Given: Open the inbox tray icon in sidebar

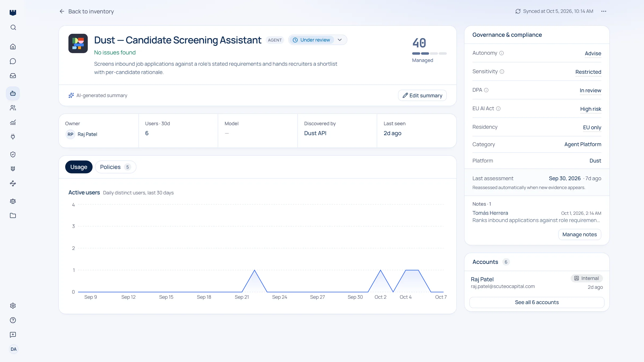Looking at the screenshot, I should pyautogui.click(x=13, y=76).
